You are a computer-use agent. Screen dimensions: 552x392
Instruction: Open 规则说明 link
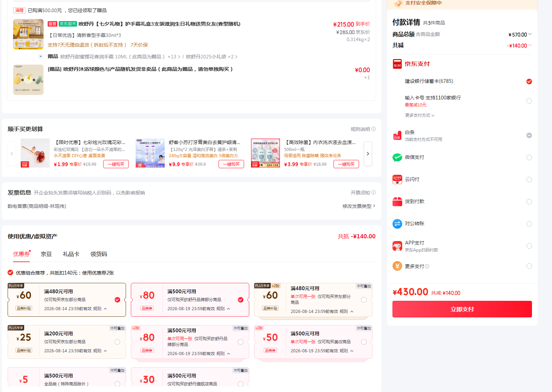click(x=360, y=129)
